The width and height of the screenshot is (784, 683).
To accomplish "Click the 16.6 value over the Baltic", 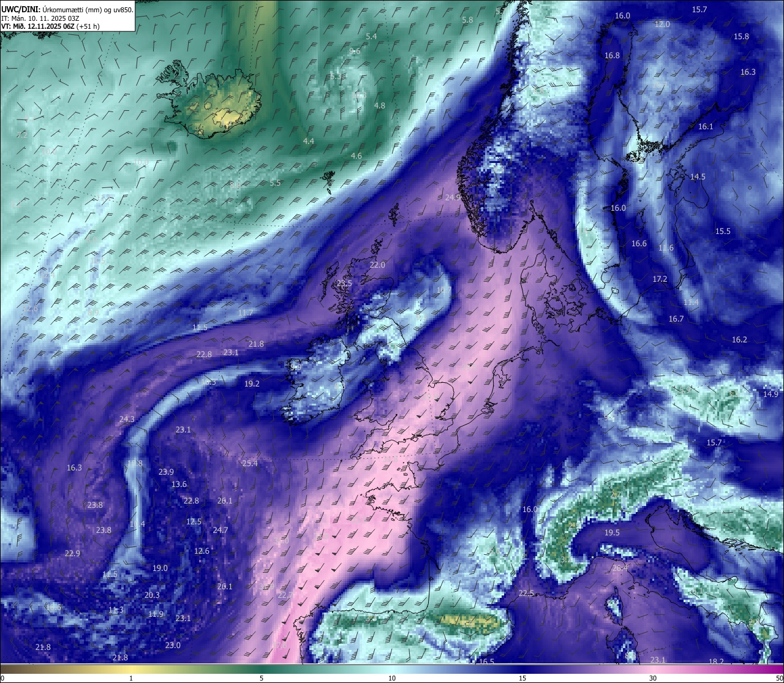I will (x=639, y=243).
